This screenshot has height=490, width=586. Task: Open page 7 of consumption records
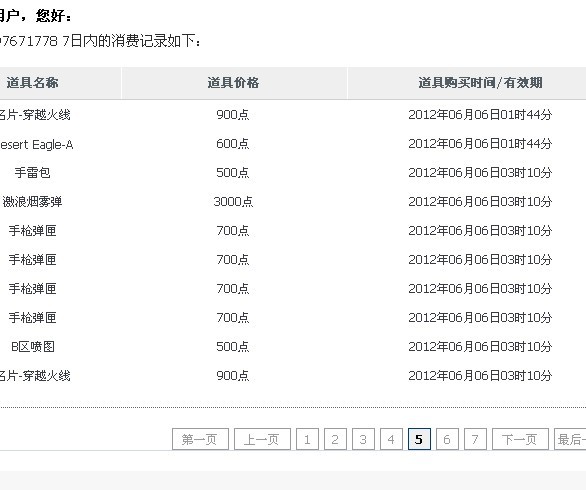tap(475, 439)
